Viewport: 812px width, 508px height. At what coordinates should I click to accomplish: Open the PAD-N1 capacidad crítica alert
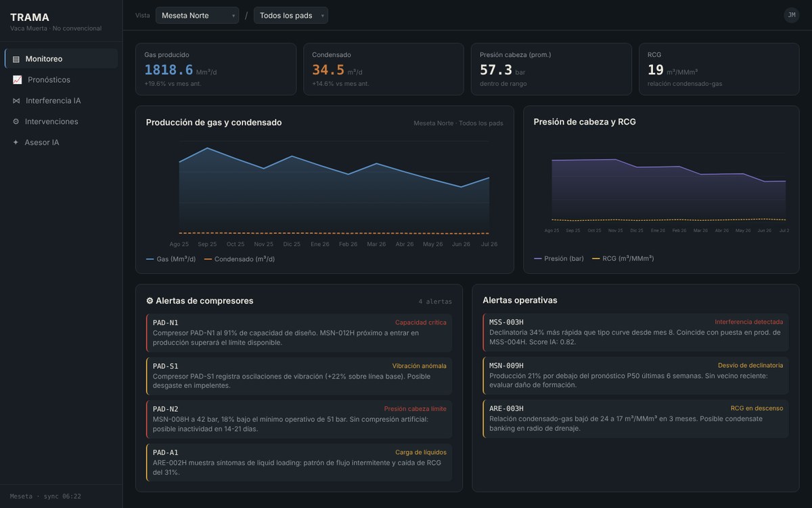pos(298,333)
